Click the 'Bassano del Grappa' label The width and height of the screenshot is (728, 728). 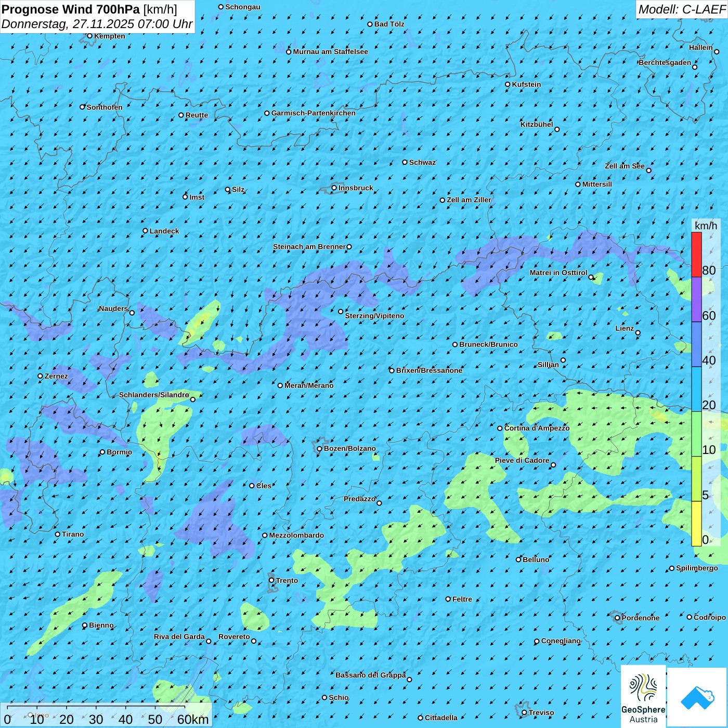point(370,675)
